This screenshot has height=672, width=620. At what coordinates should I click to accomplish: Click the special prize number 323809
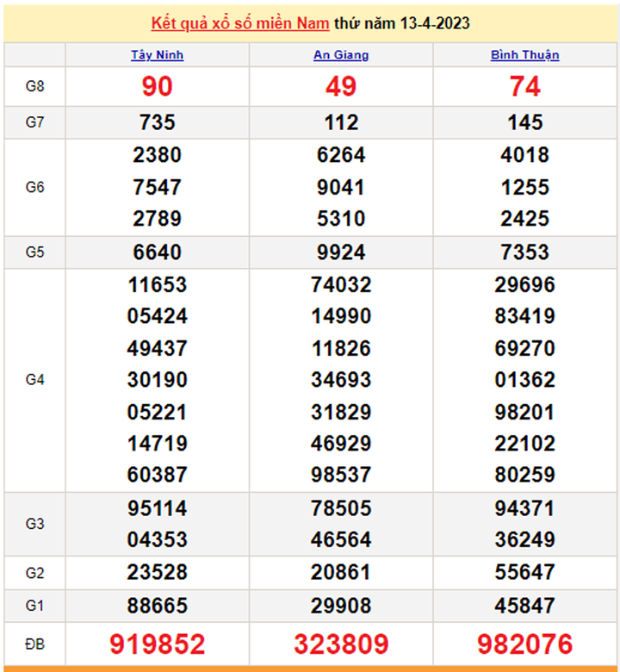341,644
